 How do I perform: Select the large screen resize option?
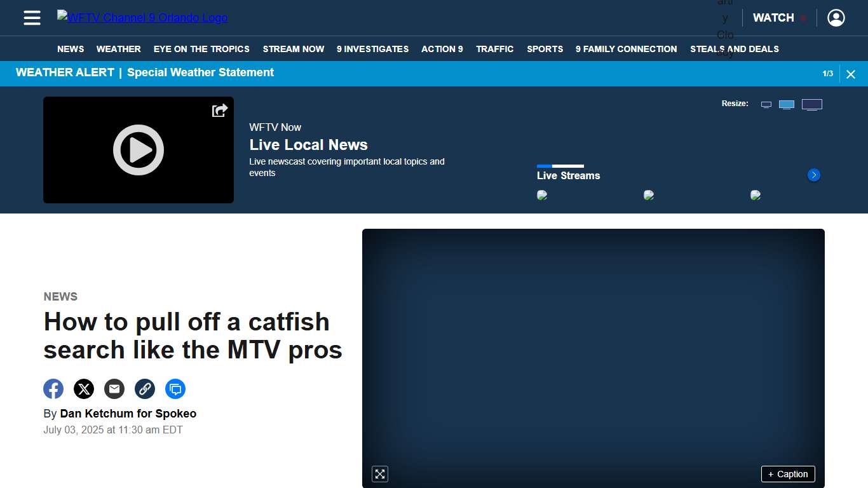click(812, 104)
